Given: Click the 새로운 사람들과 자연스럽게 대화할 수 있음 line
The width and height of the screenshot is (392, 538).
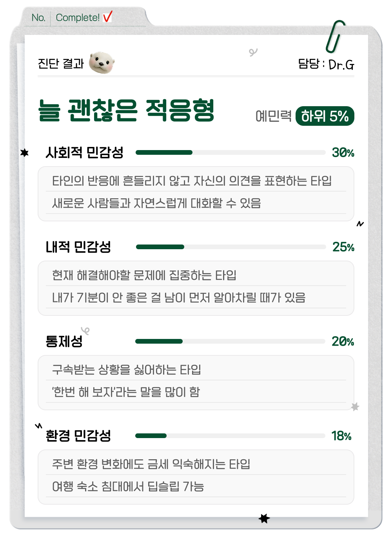Looking at the screenshot, I should click(x=156, y=203).
